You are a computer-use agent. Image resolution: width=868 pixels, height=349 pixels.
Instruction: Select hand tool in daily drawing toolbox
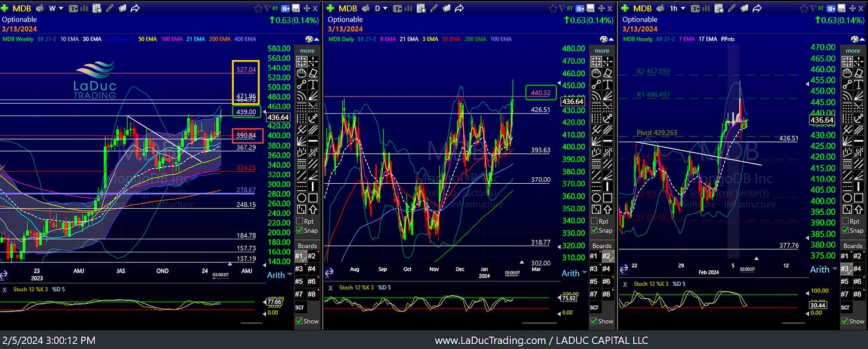tap(596, 73)
